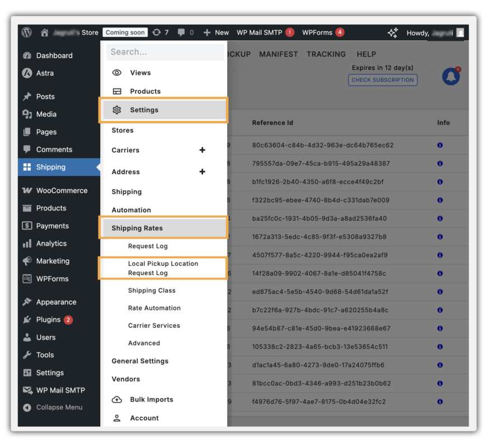Click info icon for b1fc1926-2b40 row
This screenshot has width=489, height=448.
tap(440, 181)
